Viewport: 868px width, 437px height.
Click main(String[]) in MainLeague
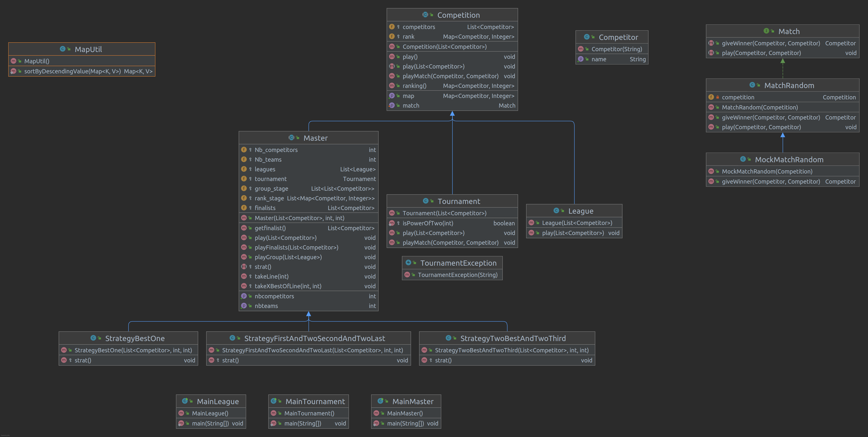click(x=211, y=423)
